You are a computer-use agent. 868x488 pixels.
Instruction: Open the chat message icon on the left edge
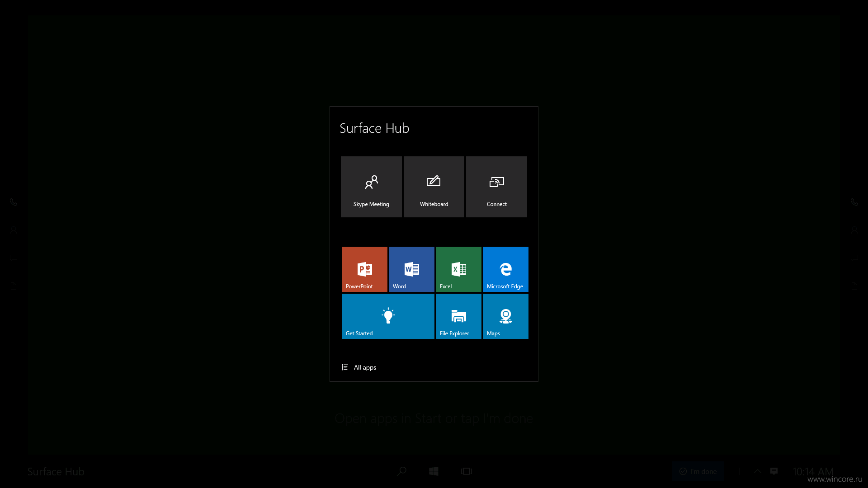(14, 258)
